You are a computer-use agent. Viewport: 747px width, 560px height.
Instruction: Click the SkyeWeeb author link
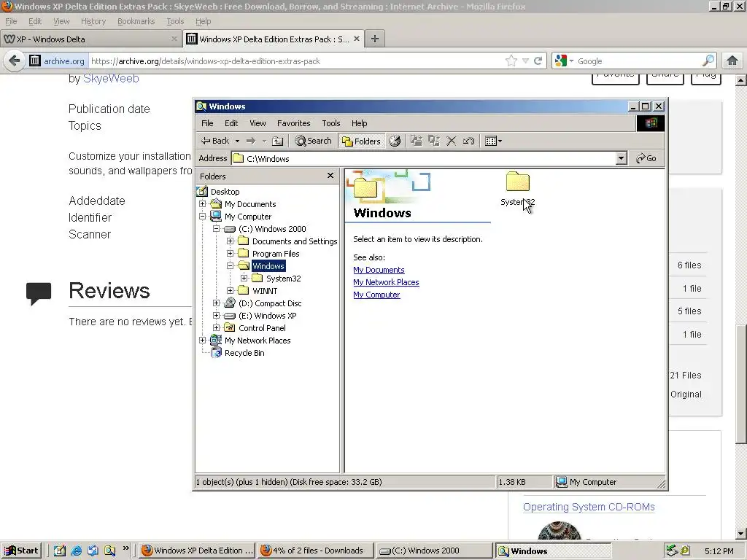(x=111, y=79)
